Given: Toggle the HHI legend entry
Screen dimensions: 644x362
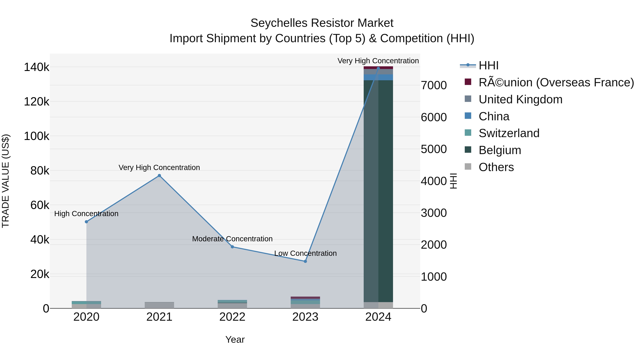Looking at the screenshot, I should click(x=479, y=65).
